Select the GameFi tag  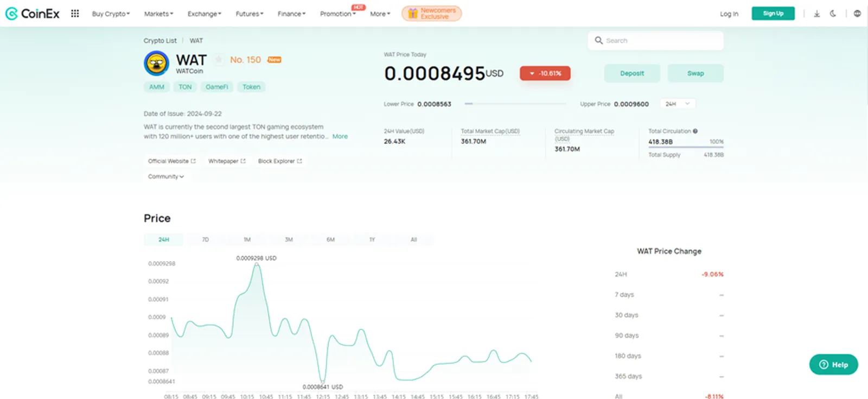[x=216, y=87]
